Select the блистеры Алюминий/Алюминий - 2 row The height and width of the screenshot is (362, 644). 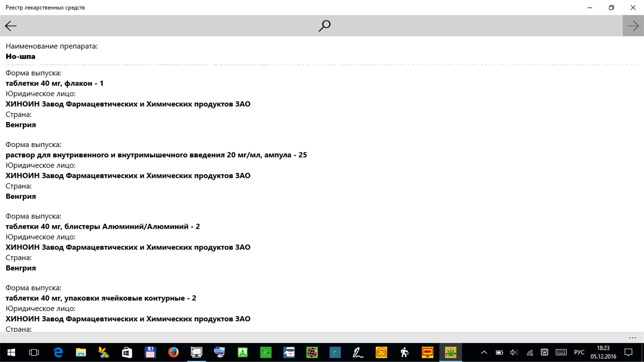[x=102, y=227]
